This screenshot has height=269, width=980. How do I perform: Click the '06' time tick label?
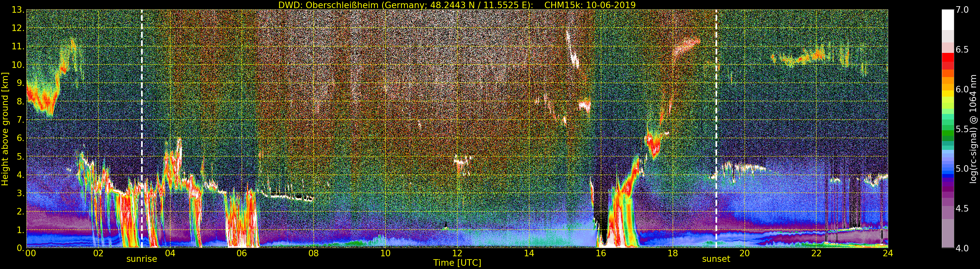pos(242,253)
